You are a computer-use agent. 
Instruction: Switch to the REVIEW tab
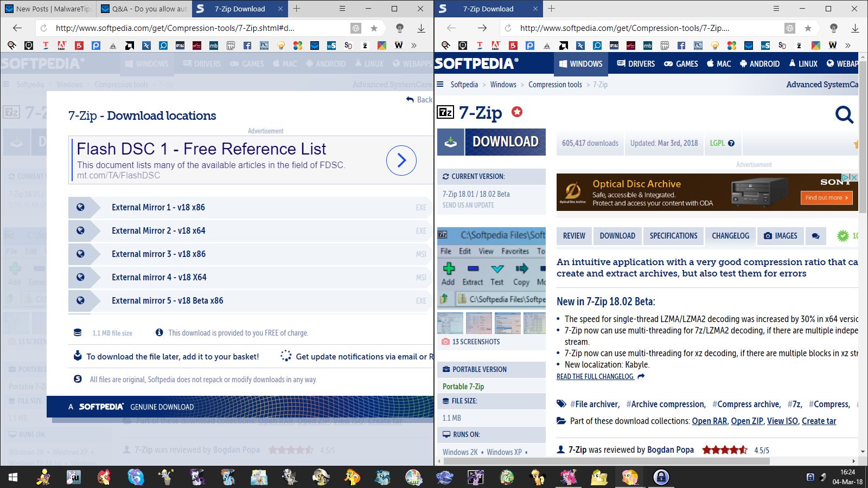coord(574,236)
